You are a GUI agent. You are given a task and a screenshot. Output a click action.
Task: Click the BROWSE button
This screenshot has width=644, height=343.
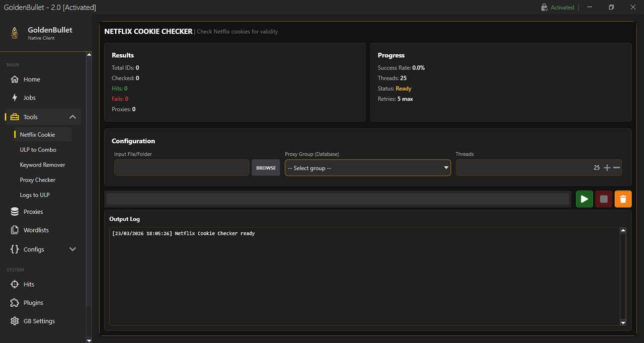coord(266,168)
